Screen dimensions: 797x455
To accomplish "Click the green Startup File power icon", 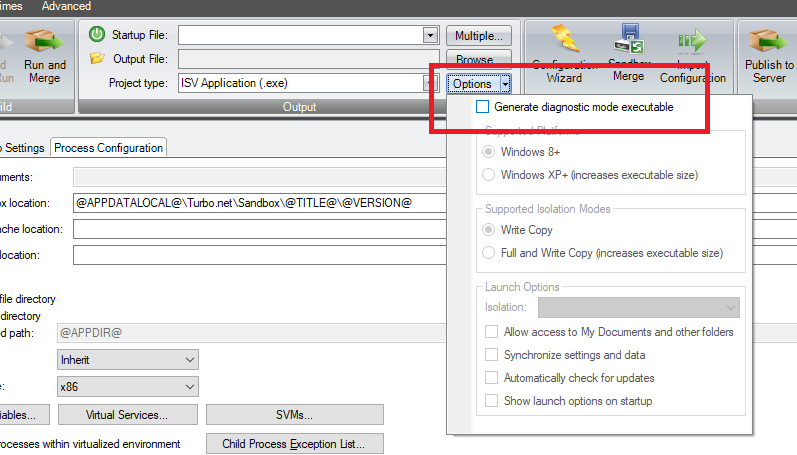I will 97,34.
